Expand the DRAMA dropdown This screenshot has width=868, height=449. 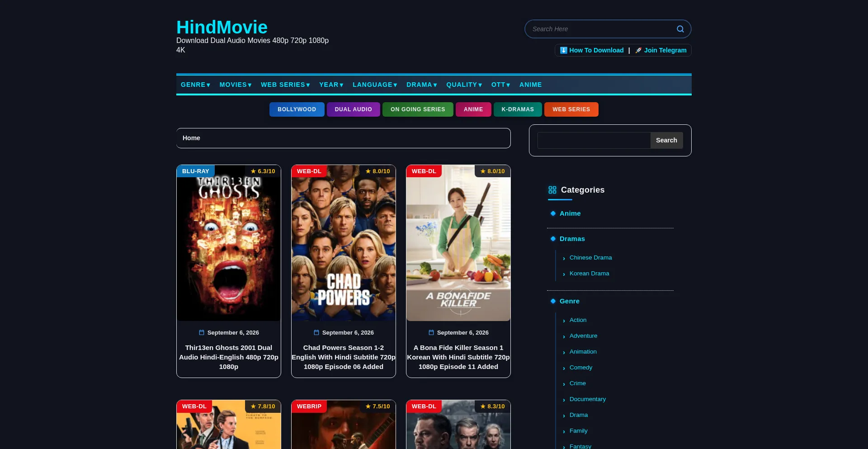click(x=422, y=85)
